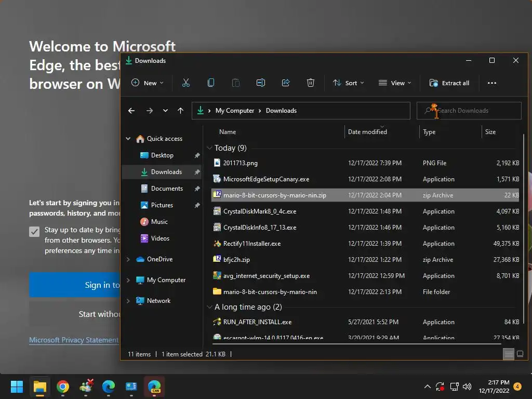Viewport: 532px width, 399px height.
Task: Select mario-8-bit-cursors-by-mario-nin folder
Action: [x=365, y=292]
